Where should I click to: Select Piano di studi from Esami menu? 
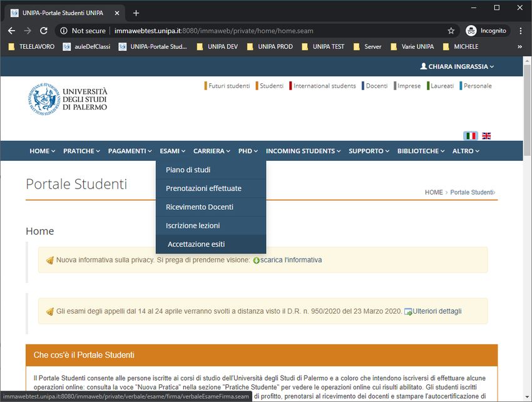pos(188,170)
